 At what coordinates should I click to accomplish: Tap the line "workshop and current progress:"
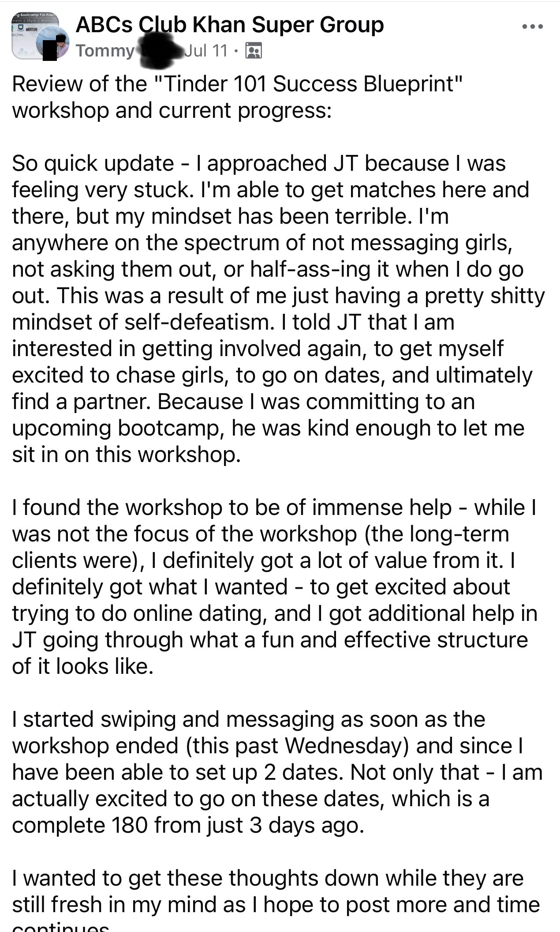[172, 110]
